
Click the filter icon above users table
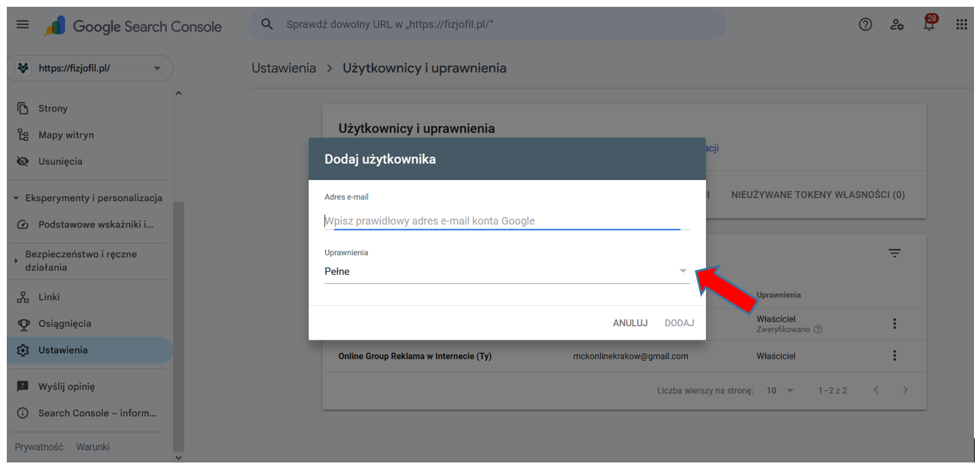pyautogui.click(x=894, y=253)
